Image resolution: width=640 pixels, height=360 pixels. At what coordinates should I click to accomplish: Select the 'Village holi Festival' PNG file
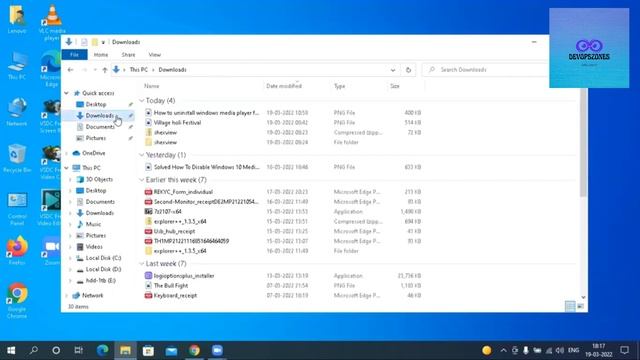tap(177, 122)
